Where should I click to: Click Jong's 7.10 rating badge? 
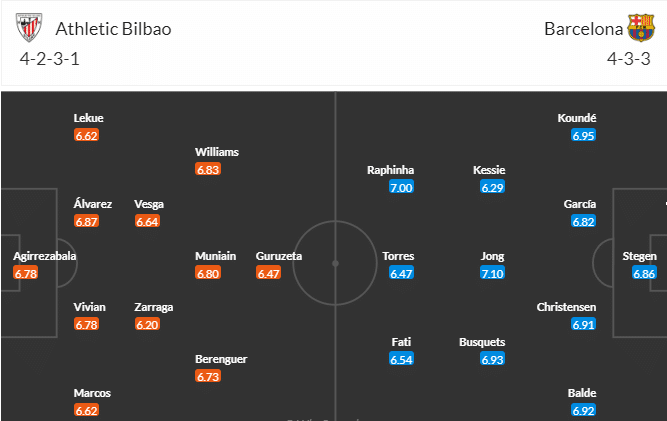point(492,273)
